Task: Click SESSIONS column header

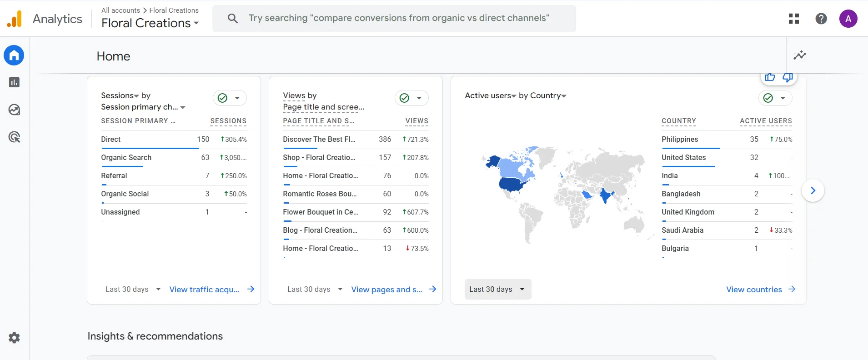Action: 228,121
